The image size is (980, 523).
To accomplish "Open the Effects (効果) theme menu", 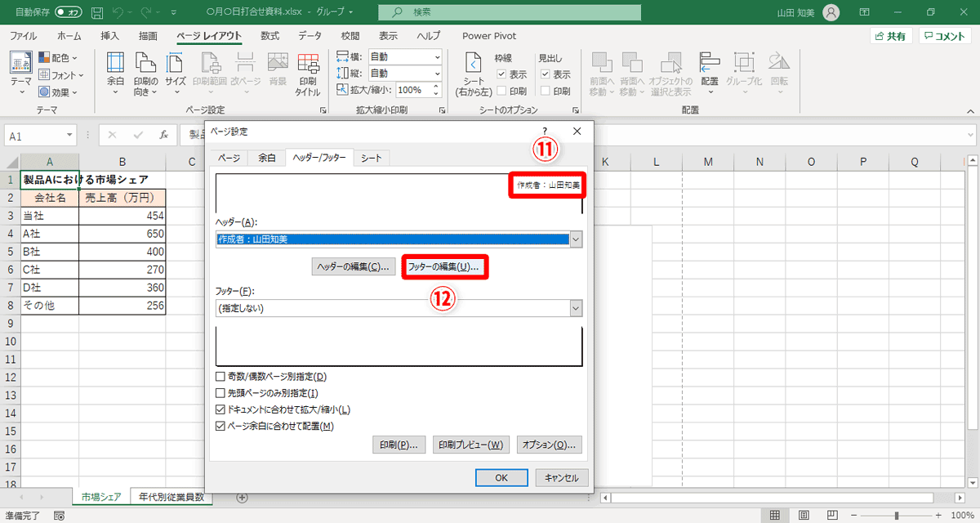I will pyautogui.click(x=58, y=92).
